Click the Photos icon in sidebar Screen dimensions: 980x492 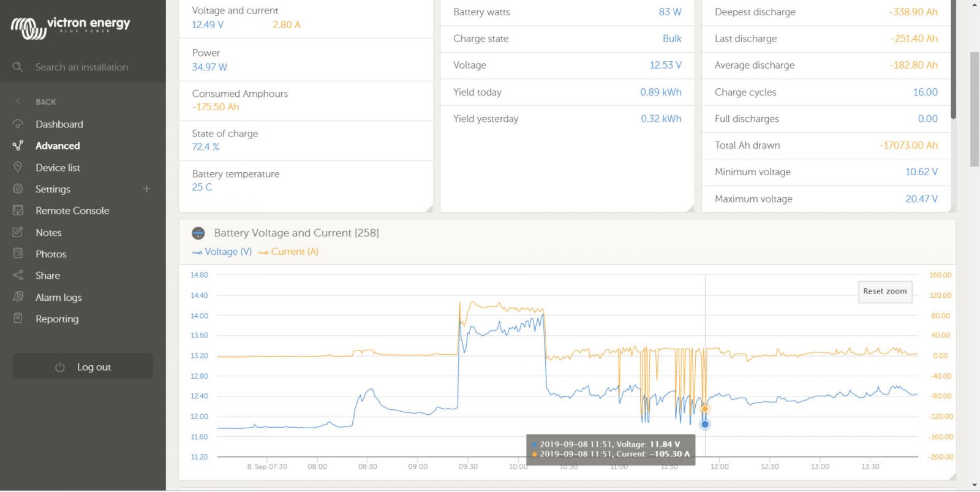18,254
